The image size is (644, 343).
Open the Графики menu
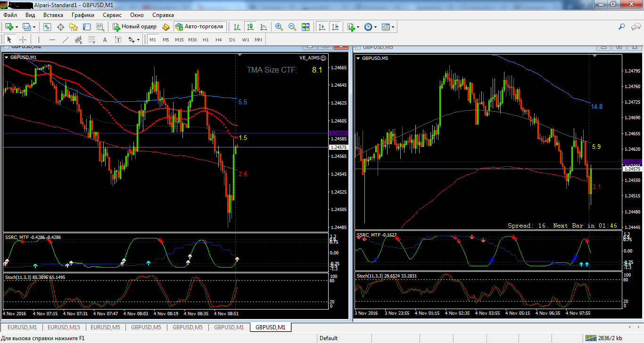click(x=83, y=15)
